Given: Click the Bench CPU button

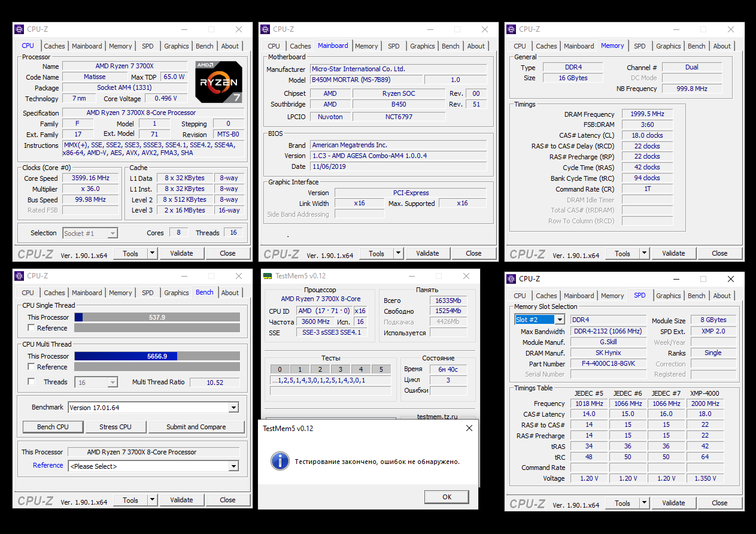Looking at the screenshot, I should coord(53,427).
